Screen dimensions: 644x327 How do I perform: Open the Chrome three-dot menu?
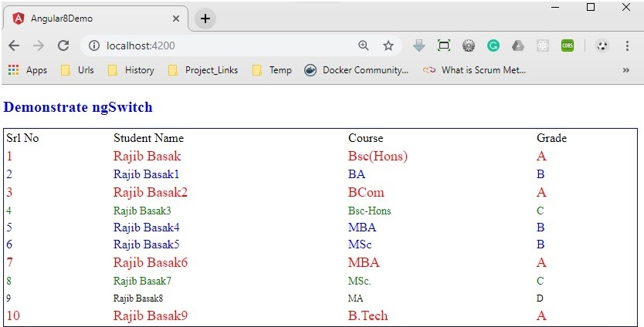[x=628, y=46]
